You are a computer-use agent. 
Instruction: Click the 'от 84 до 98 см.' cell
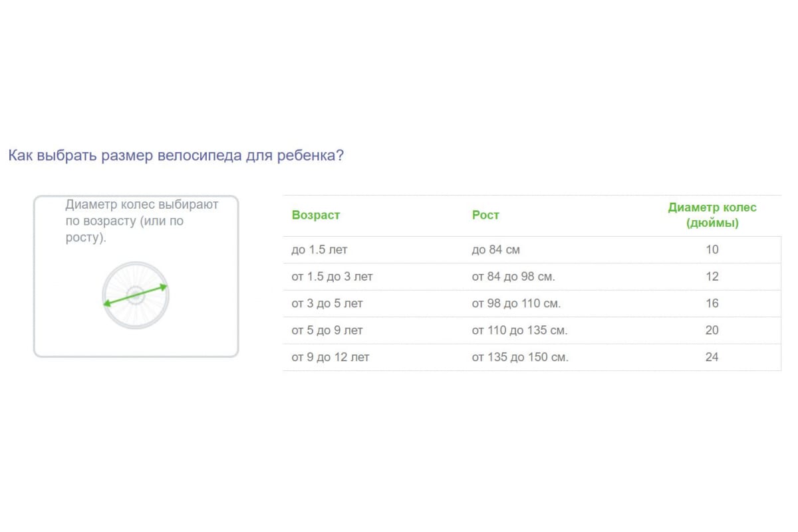click(x=513, y=277)
